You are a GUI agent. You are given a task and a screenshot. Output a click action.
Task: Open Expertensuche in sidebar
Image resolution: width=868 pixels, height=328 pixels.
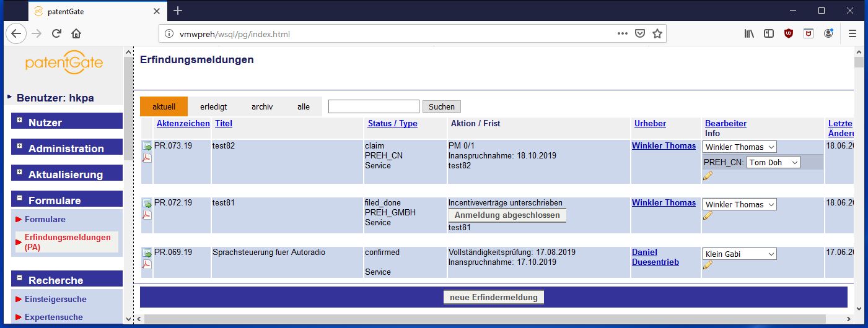tap(53, 317)
